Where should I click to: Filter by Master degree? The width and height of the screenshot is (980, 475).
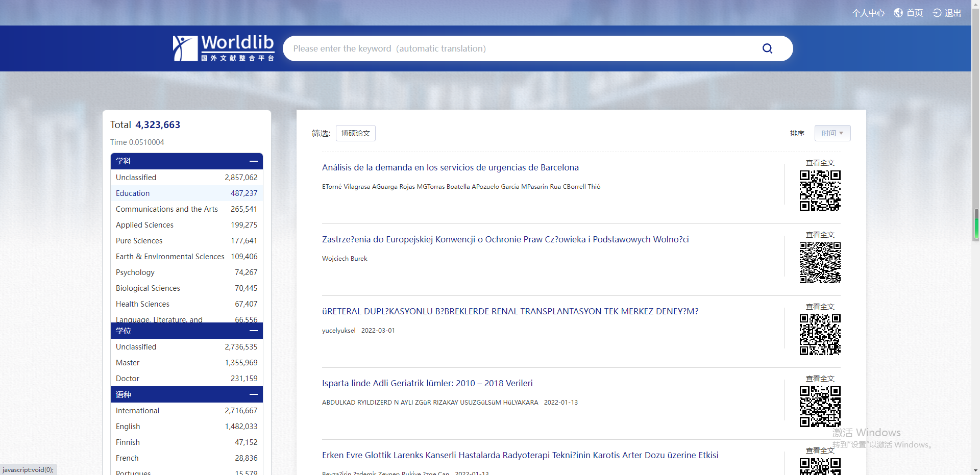tap(187, 362)
